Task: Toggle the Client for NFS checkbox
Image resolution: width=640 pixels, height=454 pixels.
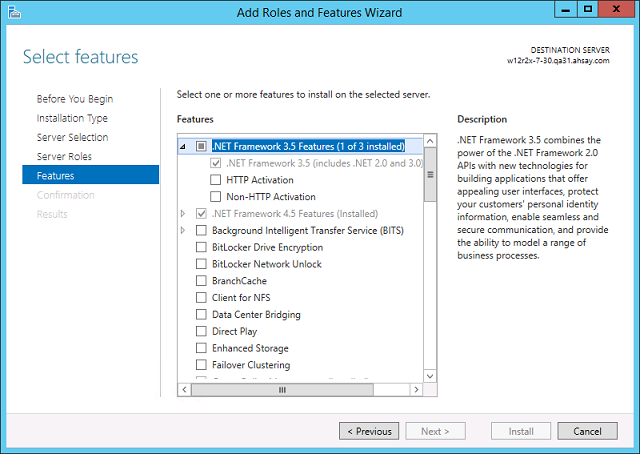Action: [202, 298]
